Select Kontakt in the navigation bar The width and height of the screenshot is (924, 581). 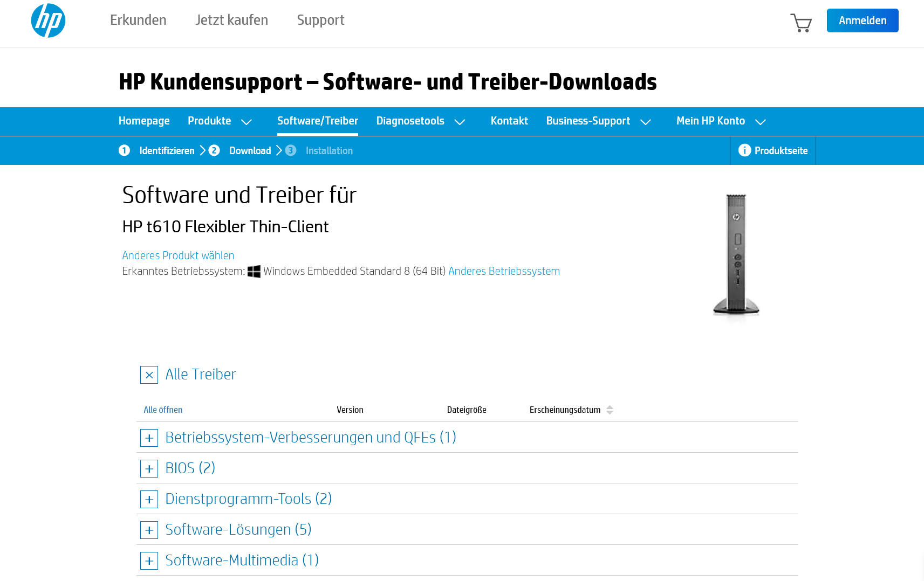(509, 121)
